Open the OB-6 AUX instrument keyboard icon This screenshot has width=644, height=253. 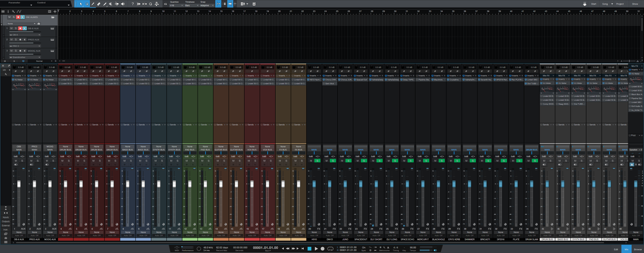tap(52, 28)
